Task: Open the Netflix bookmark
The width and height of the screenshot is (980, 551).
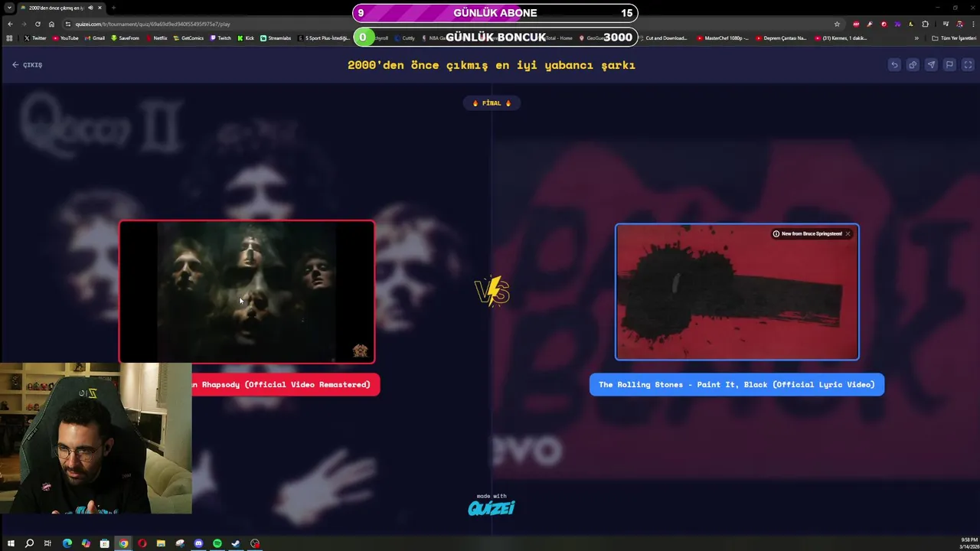Action: pyautogui.click(x=157, y=37)
